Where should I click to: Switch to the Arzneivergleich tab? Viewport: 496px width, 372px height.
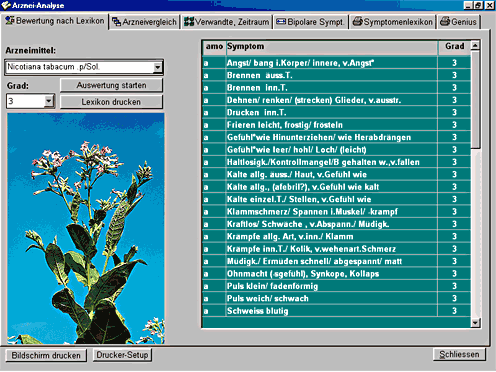(x=145, y=22)
